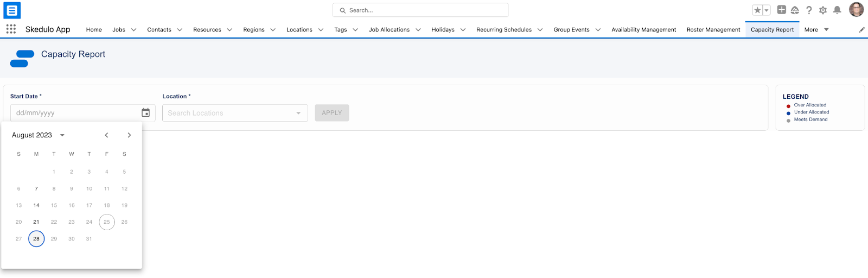Click the APPLY button

pyautogui.click(x=332, y=113)
